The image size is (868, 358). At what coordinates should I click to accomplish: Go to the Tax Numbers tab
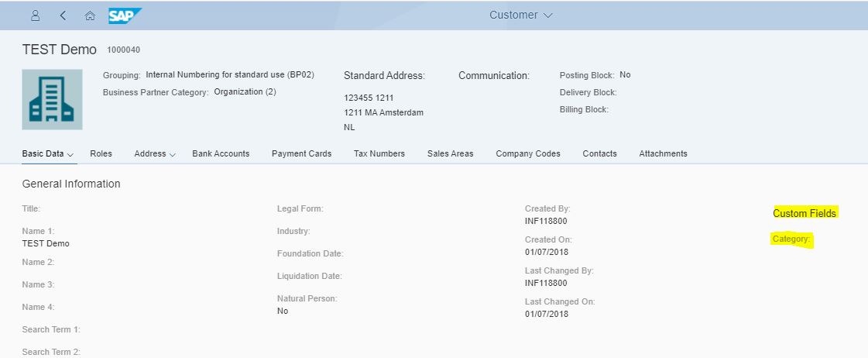(379, 153)
